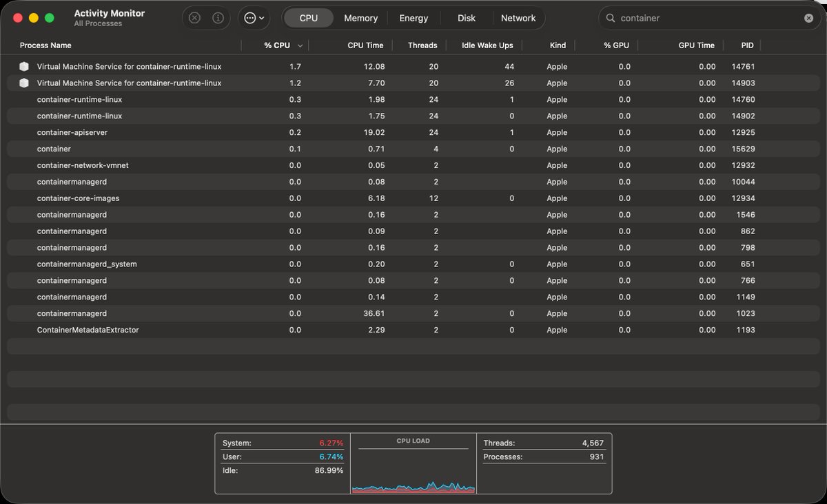The width and height of the screenshot is (827, 504).
Task: Select the container-runtime-linux row with PID 14902
Action: [413, 116]
